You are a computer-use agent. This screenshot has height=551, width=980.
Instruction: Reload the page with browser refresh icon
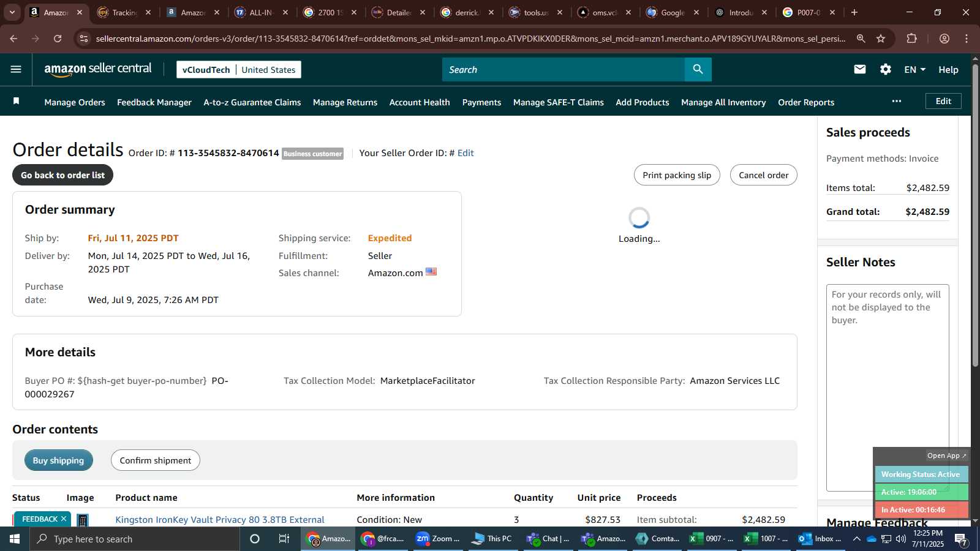click(58, 39)
